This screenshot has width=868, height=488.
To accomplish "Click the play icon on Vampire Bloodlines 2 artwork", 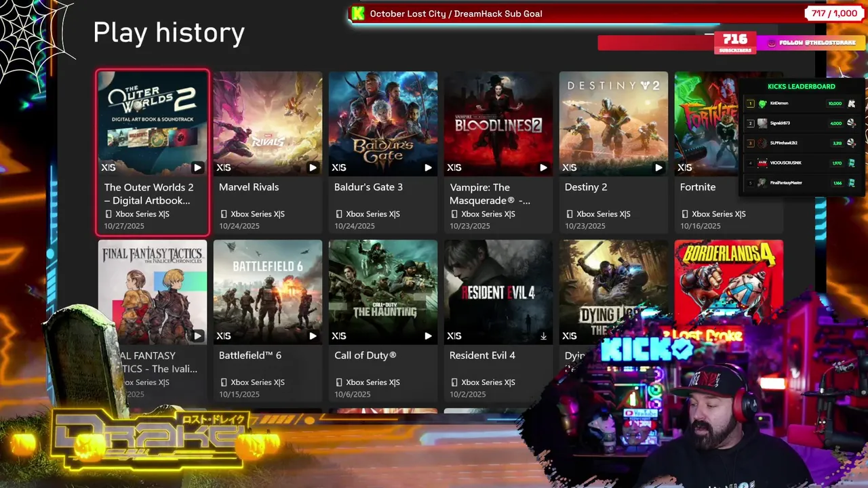I will click(x=543, y=167).
